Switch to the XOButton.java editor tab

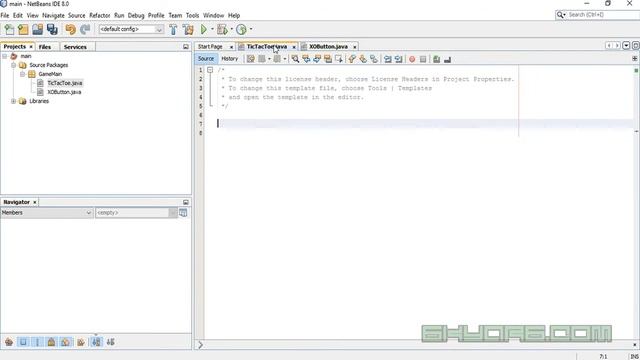pos(328,47)
